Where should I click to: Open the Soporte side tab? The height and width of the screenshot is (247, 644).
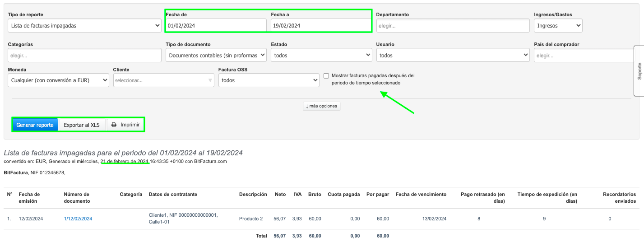point(639,71)
